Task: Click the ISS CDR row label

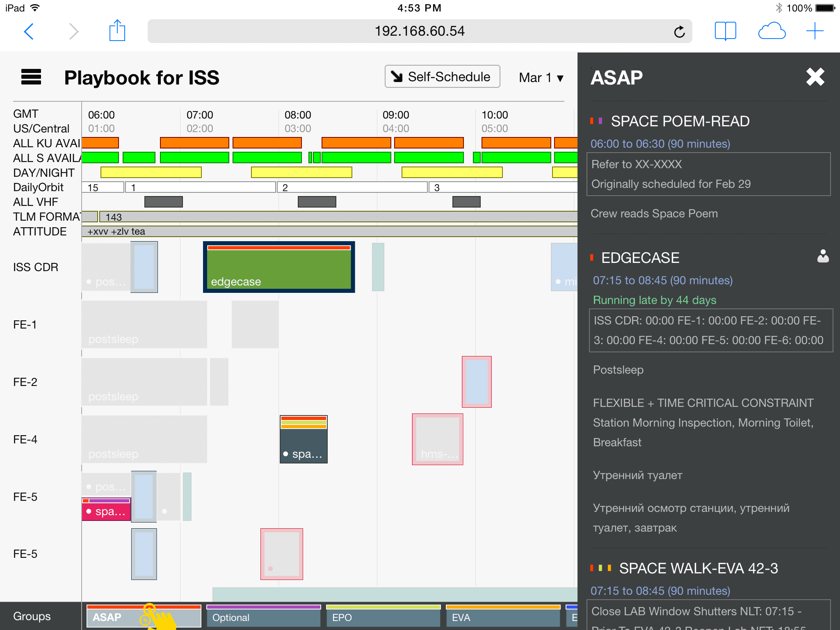Action: coord(36,267)
